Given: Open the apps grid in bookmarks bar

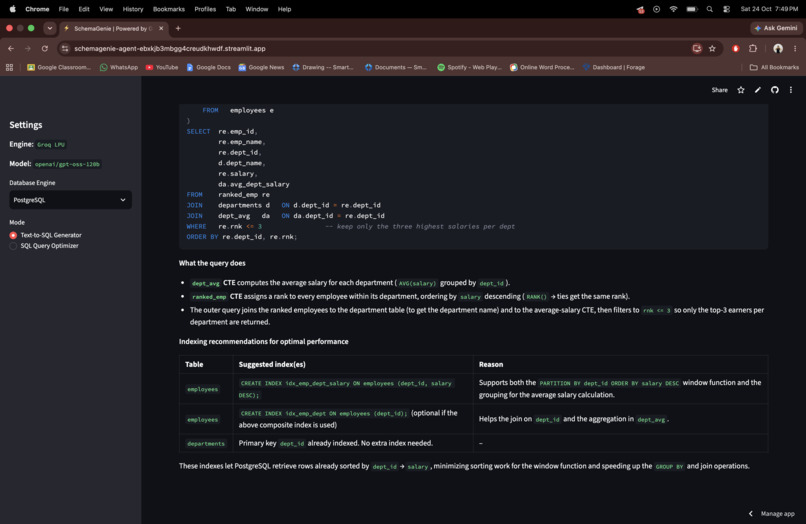Looking at the screenshot, I should (9, 67).
